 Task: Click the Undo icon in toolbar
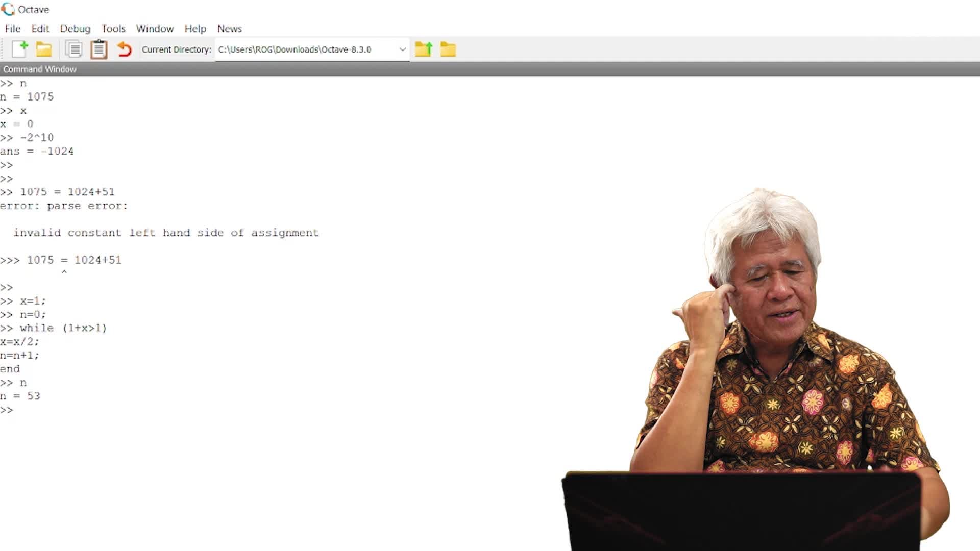tap(123, 49)
